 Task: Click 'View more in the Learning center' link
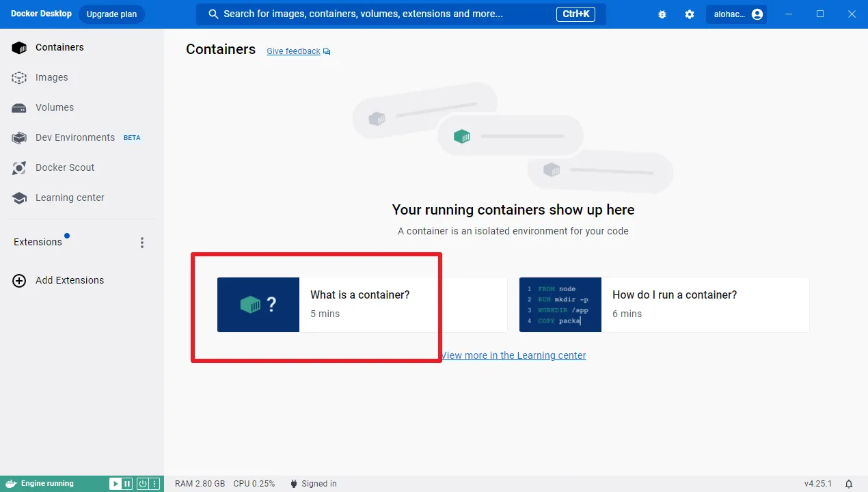[513, 355]
